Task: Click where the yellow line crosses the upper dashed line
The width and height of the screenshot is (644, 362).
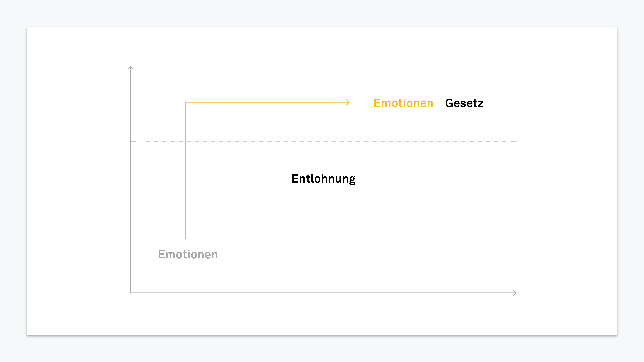Action: coord(186,141)
